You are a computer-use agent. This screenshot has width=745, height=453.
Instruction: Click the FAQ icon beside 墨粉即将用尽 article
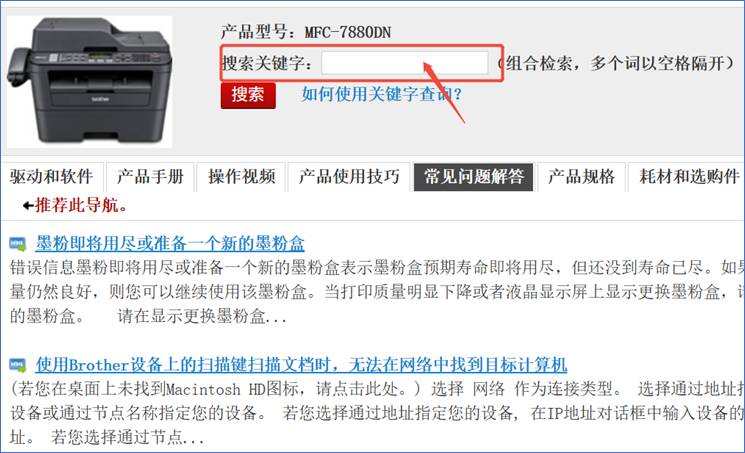18,244
